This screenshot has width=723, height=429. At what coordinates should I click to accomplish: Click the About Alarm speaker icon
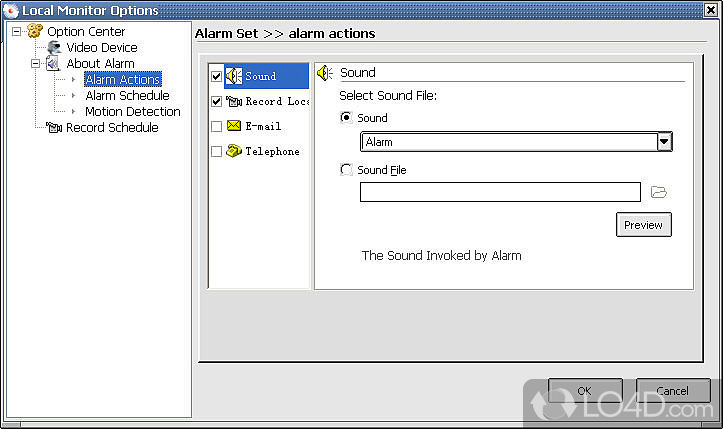coord(53,63)
